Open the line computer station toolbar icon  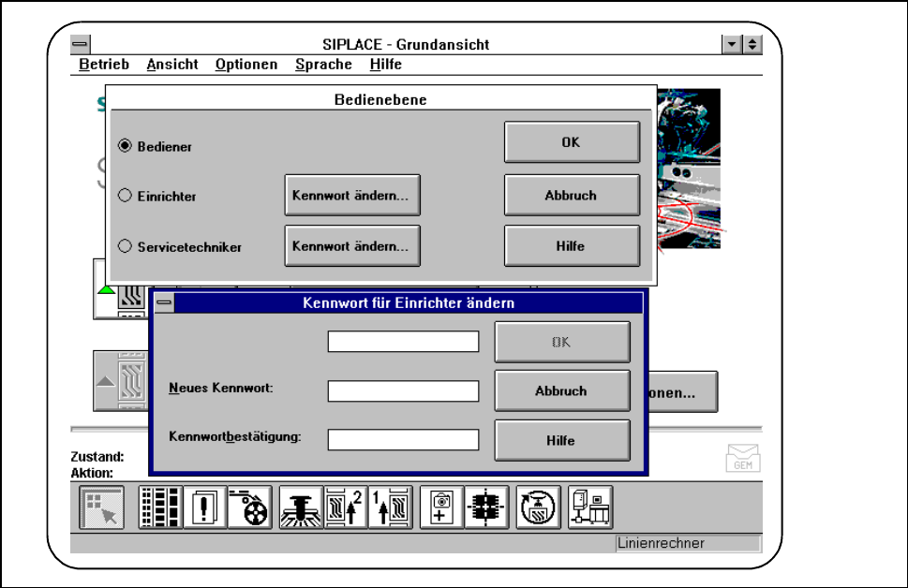click(x=590, y=507)
